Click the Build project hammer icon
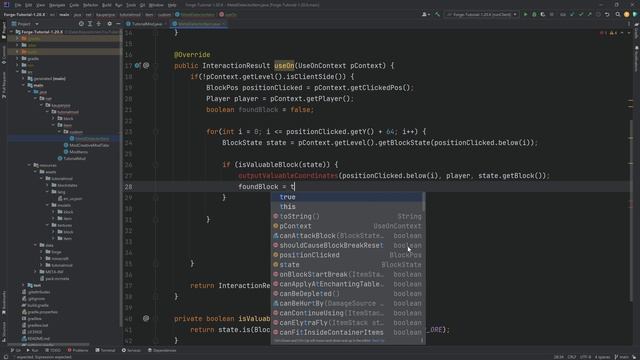640x360 pixels. pyautogui.click(x=437, y=14)
